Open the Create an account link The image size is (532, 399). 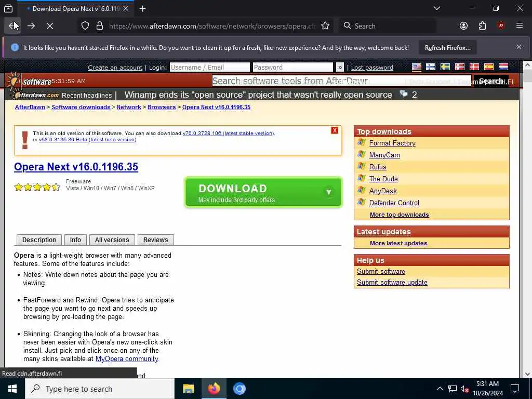point(115,68)
